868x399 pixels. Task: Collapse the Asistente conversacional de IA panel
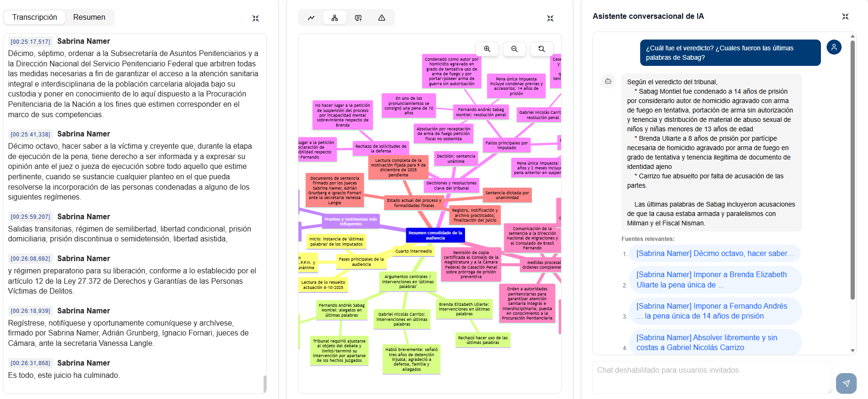(845, 16)
